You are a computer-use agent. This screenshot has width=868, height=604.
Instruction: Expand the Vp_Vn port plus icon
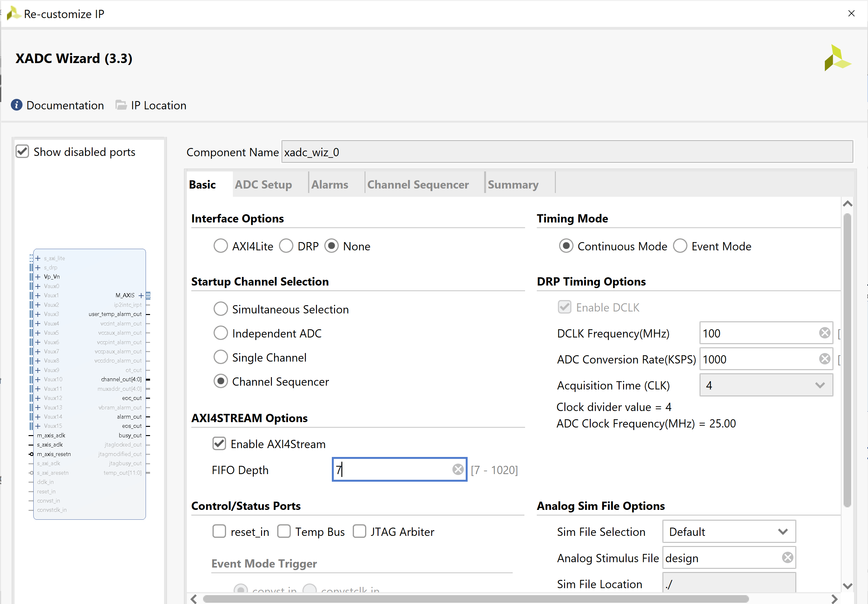point(38,277)
